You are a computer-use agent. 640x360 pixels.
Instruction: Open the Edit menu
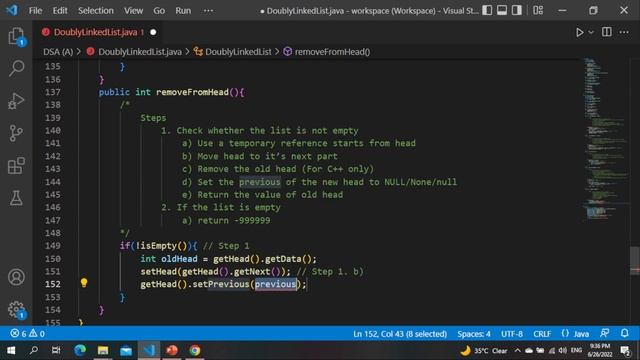coord(60,11)
